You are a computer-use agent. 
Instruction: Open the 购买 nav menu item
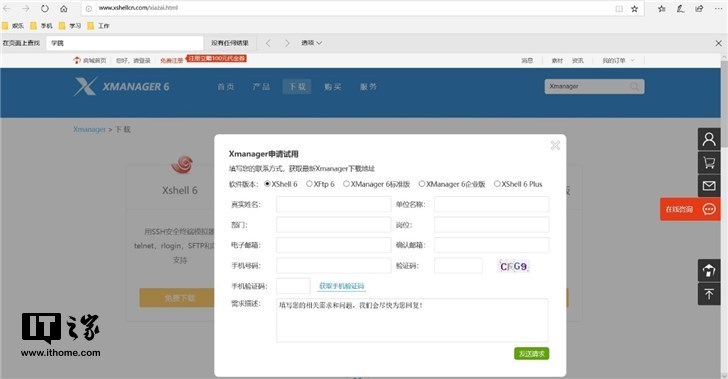(333, 86)
